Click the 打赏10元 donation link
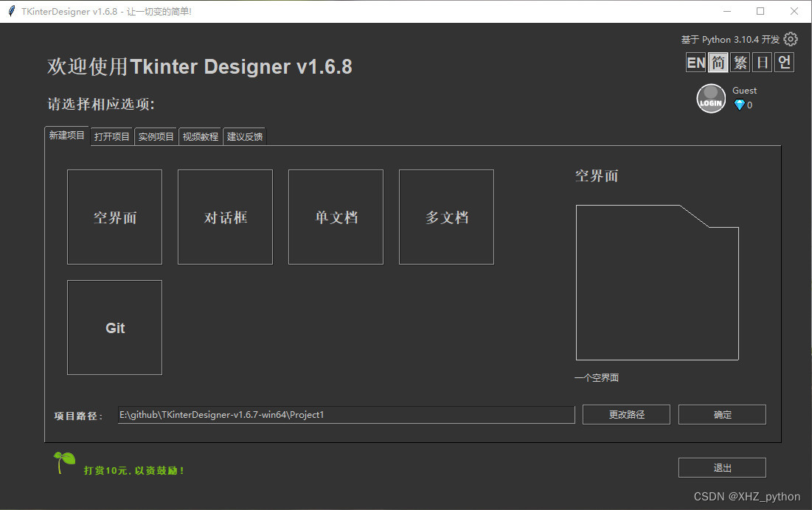This screenshot has height=510, width=812. tap(133, 471)
